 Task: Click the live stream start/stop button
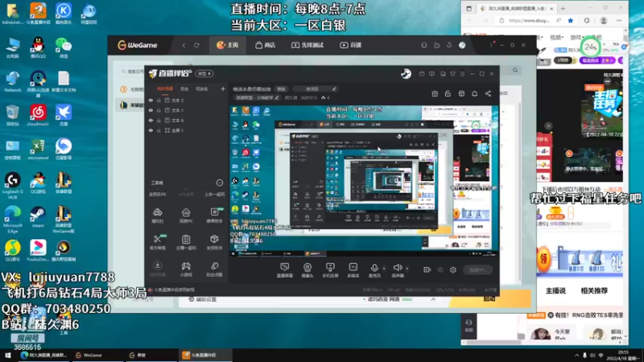coord(477,269)
